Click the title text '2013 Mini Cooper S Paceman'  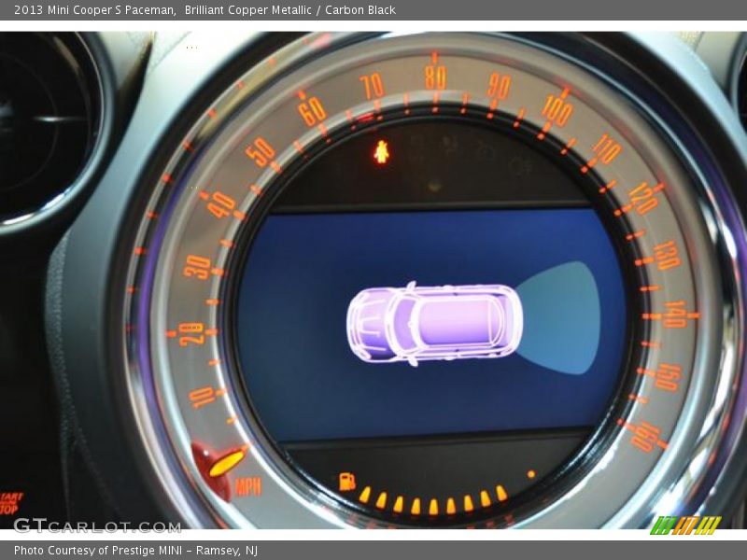(94, 10)
